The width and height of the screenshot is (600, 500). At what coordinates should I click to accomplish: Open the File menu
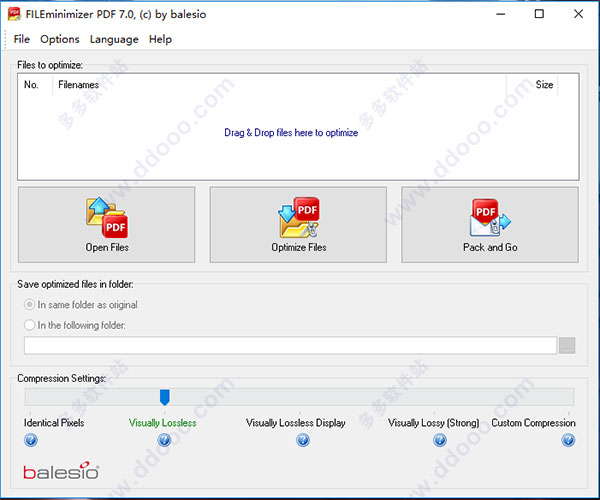(21, 39)
